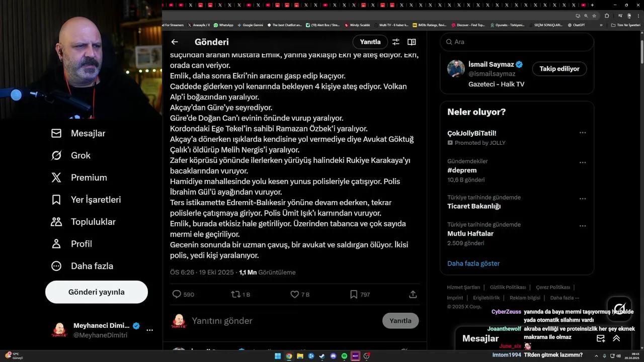Expand Daha fazla footer options

(x=565, y=298)
